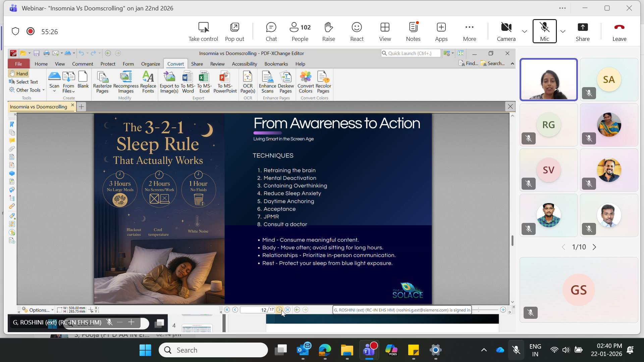The width and height of the screenshot is (644, 362).
Task: Click the Raise hand icon
Action: [328, 32]
